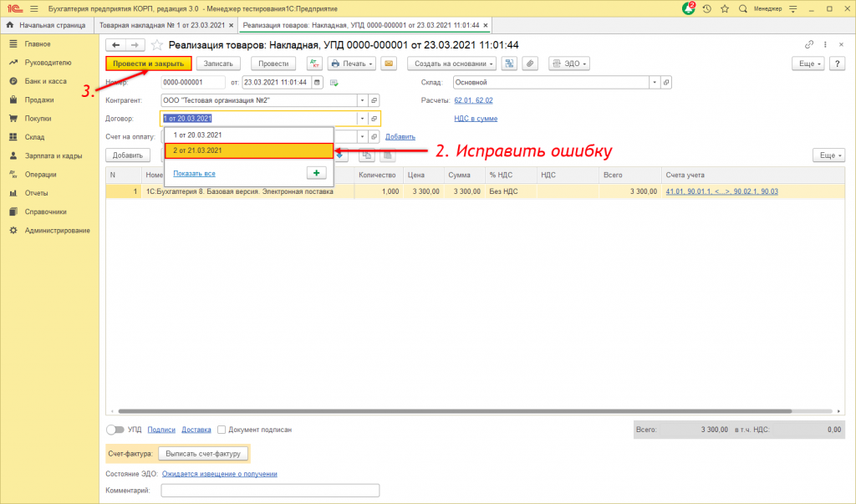Click Выписать счет-фактуру button
Screen dimensions: 856x504
click(203, 454)
